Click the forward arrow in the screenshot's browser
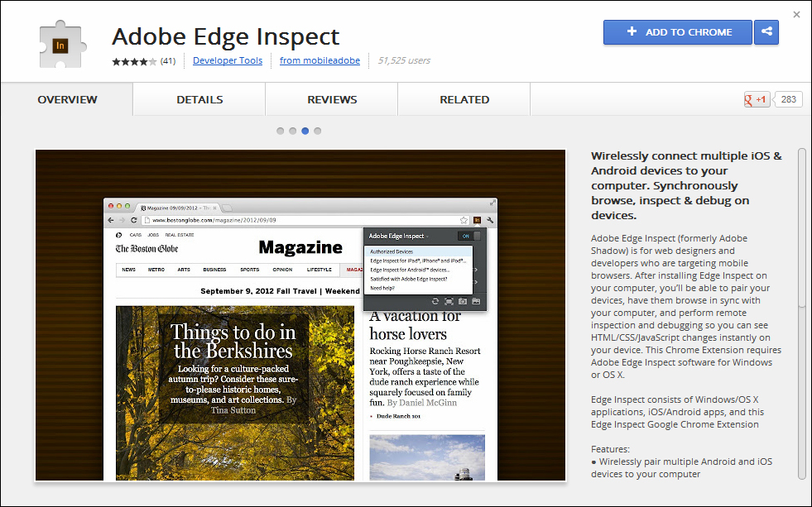The height and width of the screenshot is (507, 812). [x=122, y=220]
